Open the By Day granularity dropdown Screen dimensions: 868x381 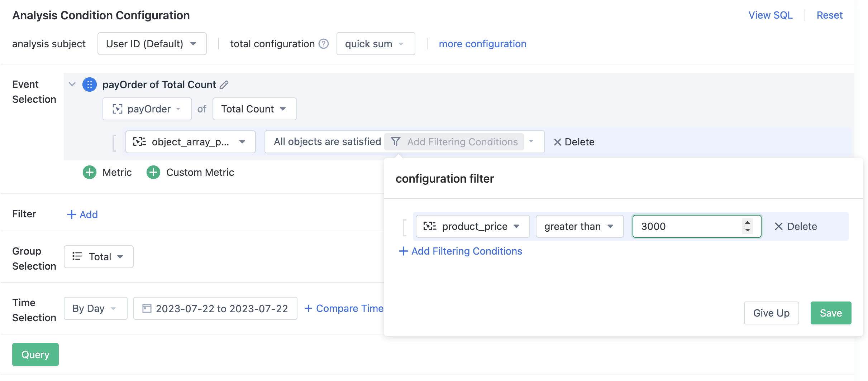pyautogui.click(x=95, y=308)
